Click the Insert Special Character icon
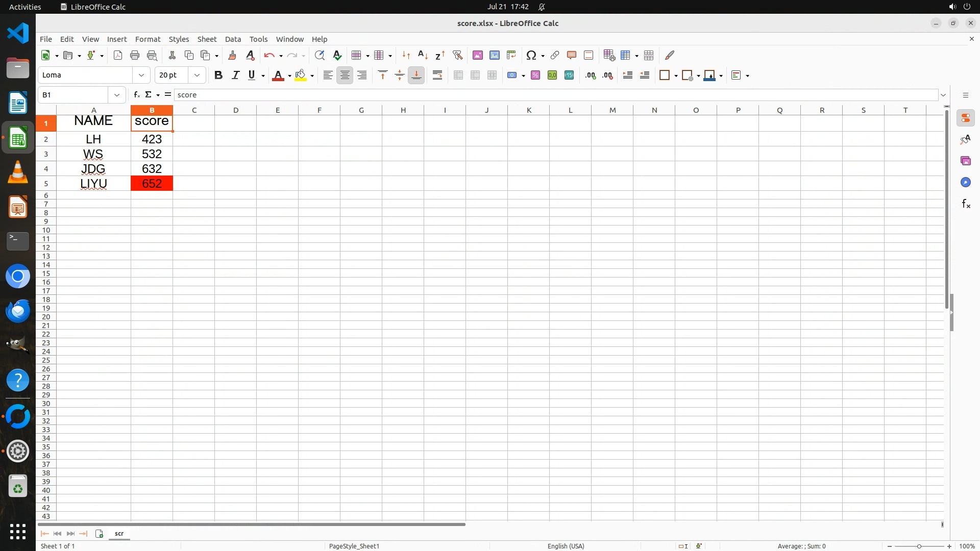Screen dimensions: 980x551 [531, 55]
